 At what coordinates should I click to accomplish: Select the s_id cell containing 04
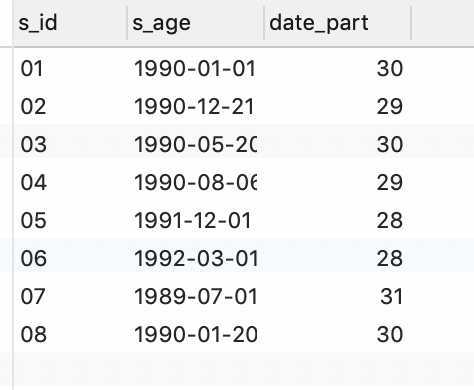click(x=70, y=183)
